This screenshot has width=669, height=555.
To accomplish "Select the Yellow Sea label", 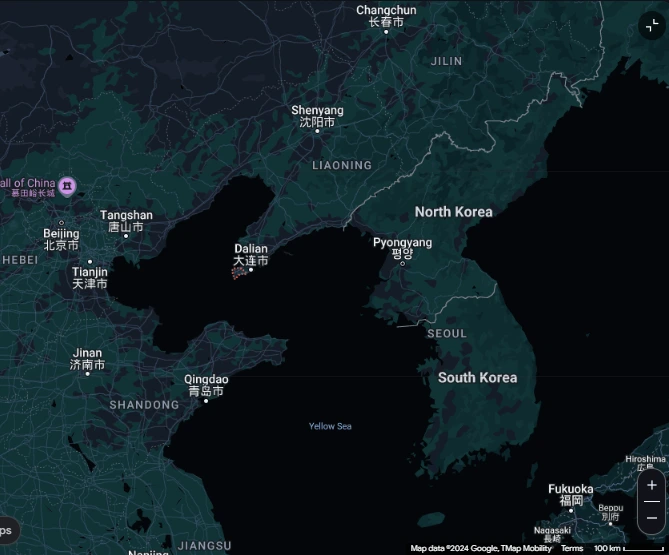I will tap(330, 426).
